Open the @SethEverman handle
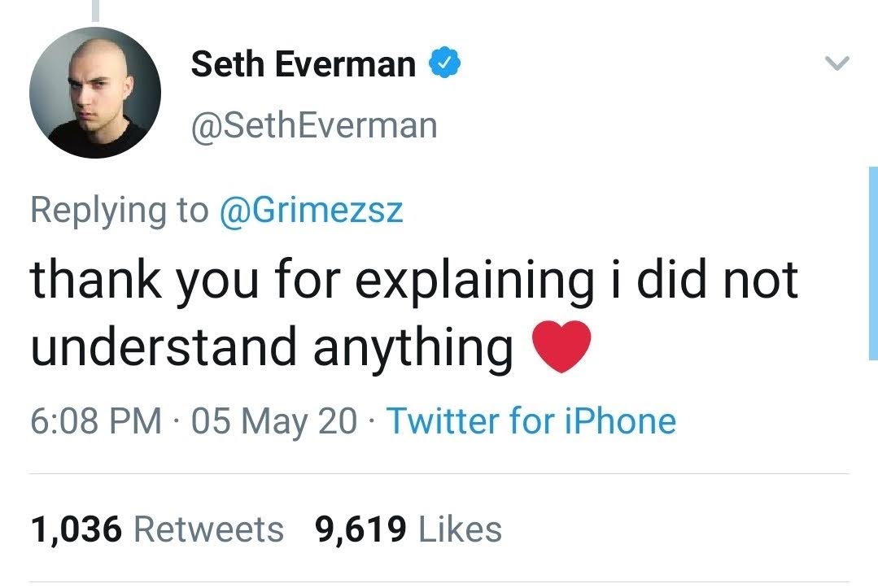 tap(314, 125)
